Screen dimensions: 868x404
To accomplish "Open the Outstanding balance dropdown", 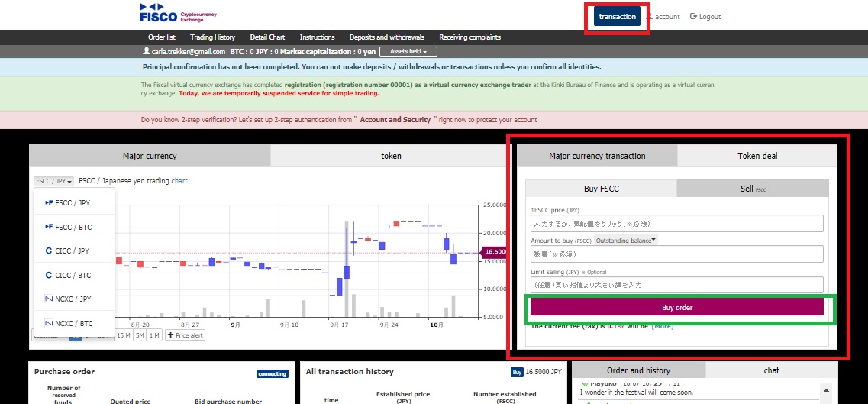I will click(x=625, y=241).
